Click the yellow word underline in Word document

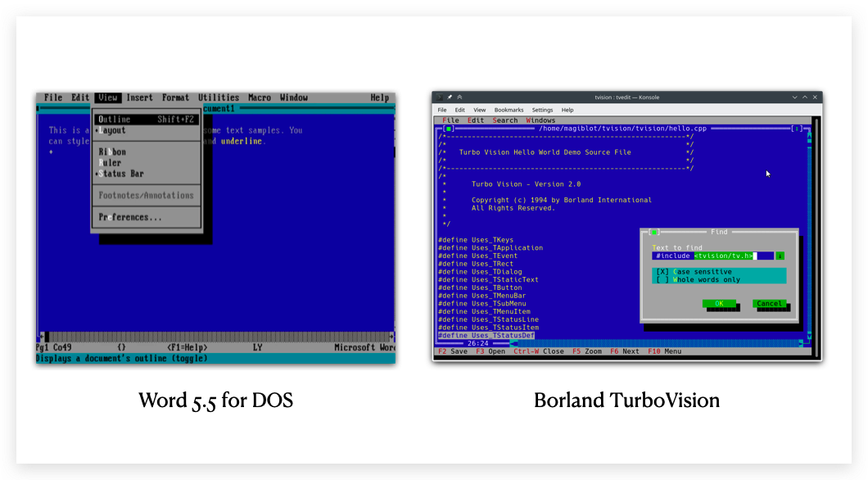point(241,141)
